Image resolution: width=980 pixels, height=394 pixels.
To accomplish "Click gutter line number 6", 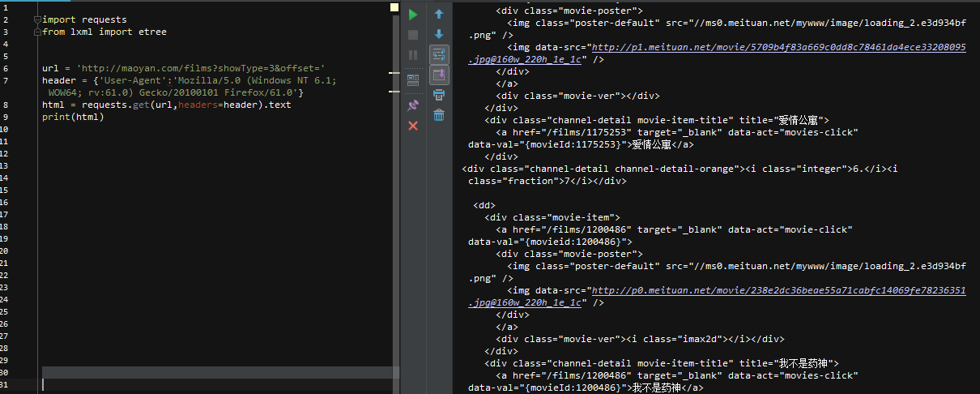I will point(5,68).
